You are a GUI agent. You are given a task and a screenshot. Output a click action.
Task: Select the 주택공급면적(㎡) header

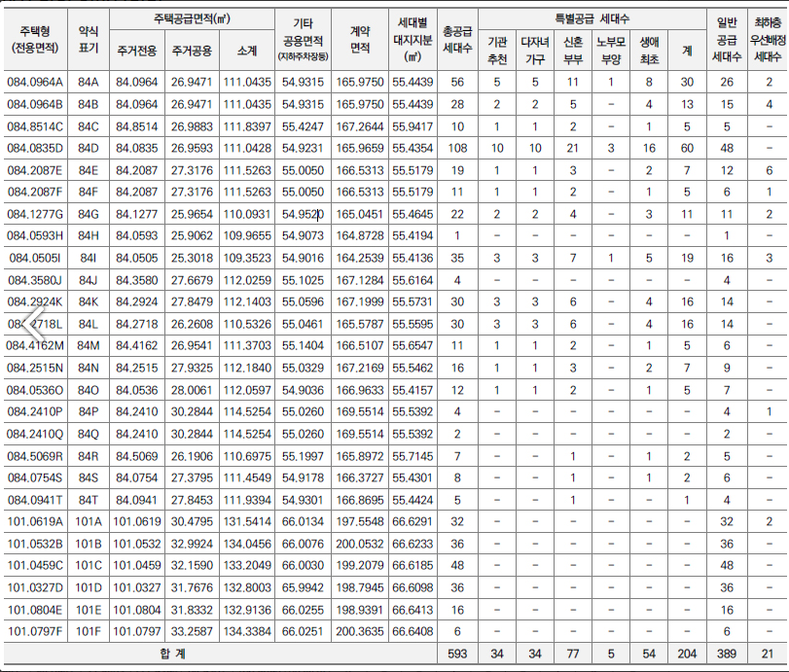192,19
